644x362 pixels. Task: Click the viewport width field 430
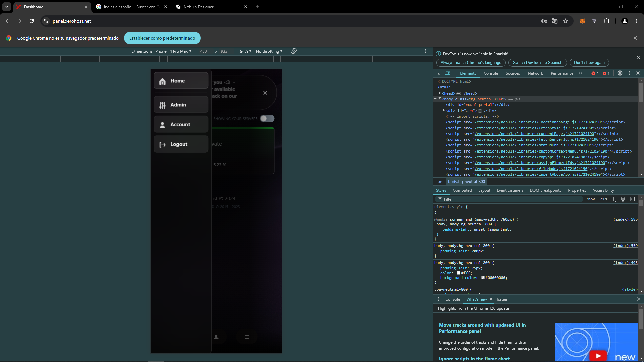204,51
